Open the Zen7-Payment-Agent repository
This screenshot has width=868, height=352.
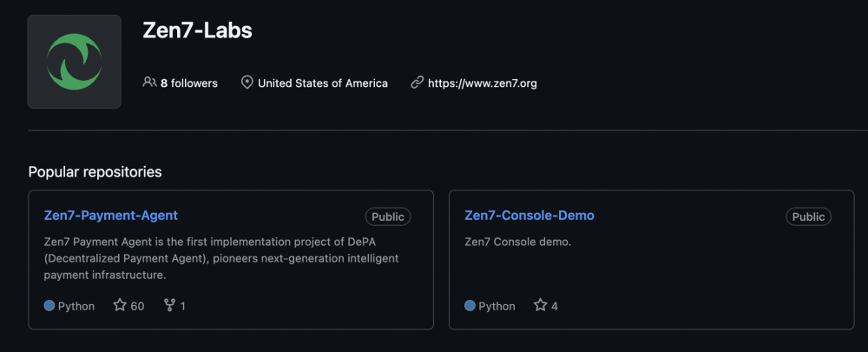pyautogui.click(x=111, y=216)
